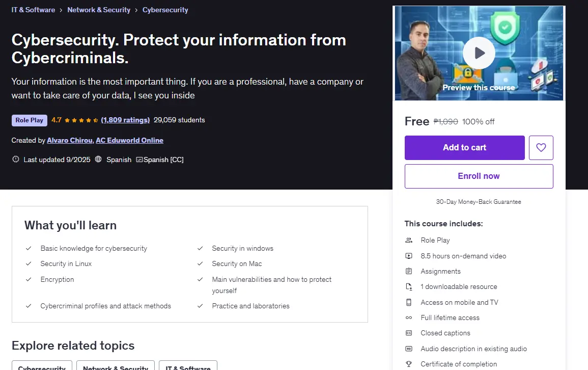Click the closed captions CC icon

click(409, 333)
